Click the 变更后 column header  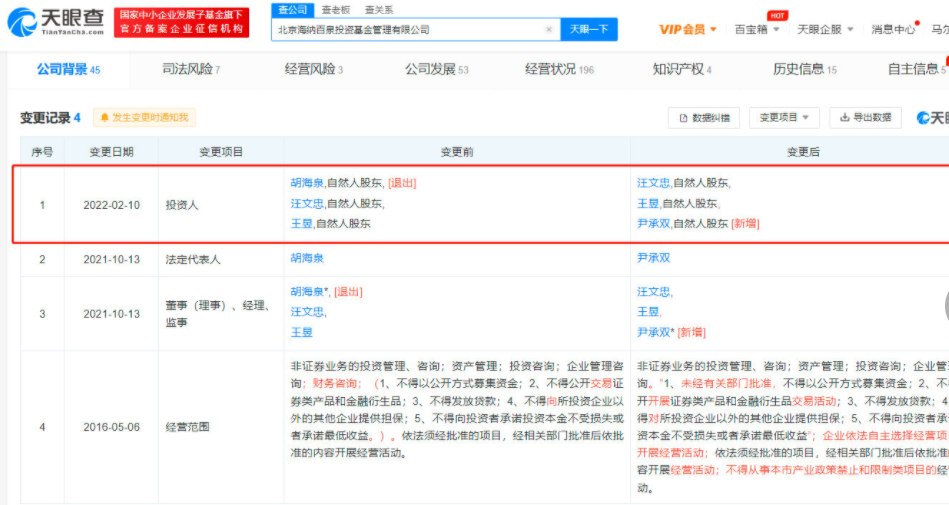click(803, 152)
